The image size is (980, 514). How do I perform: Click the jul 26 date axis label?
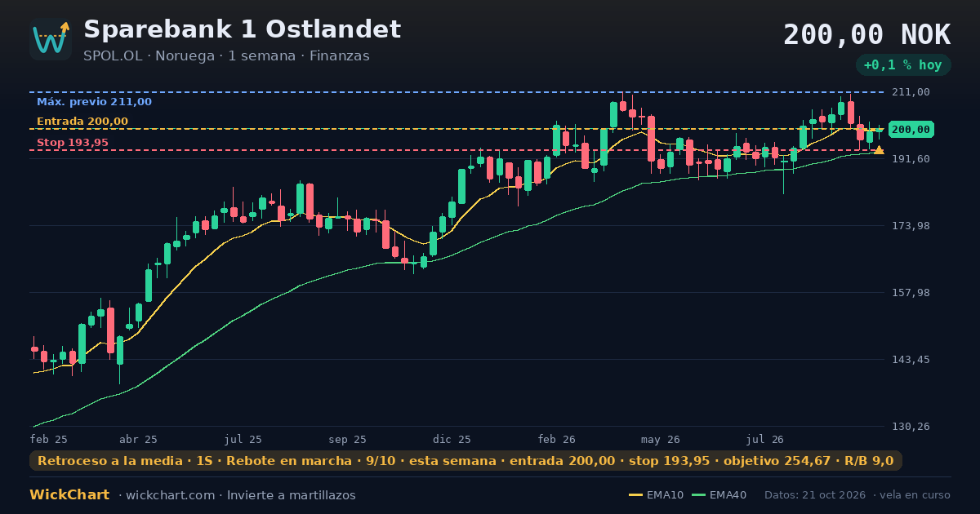[765, 439]
